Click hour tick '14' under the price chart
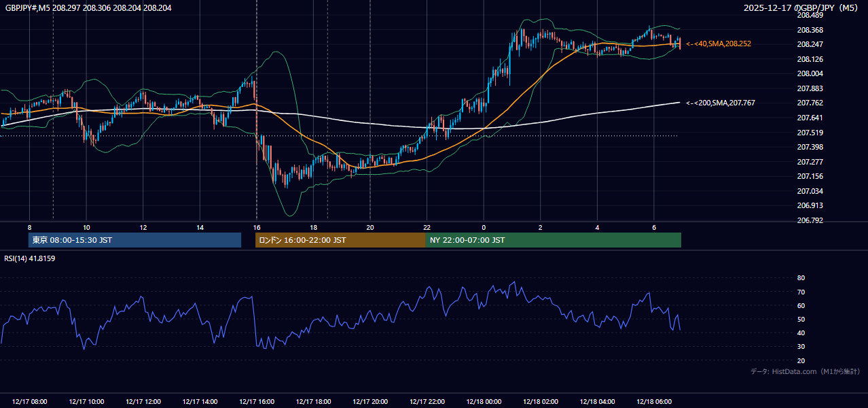This screenshot has height=408, width=868. pyautogui.click(x=200, y=227)
